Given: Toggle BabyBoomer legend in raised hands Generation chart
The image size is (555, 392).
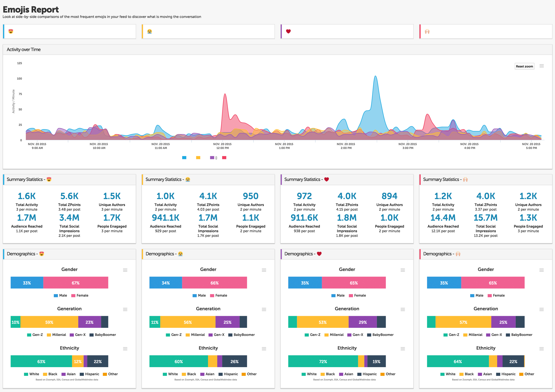Looking at the screenshot, I should click(x=519, y=335).
